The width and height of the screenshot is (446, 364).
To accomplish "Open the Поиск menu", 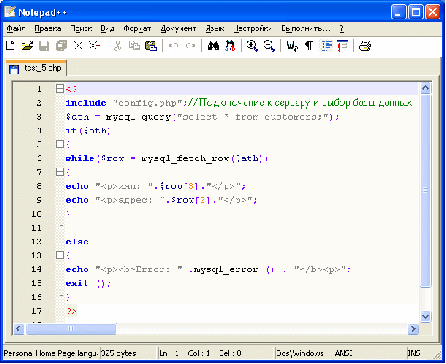I will pyautogui.click(x=81, y=29).
